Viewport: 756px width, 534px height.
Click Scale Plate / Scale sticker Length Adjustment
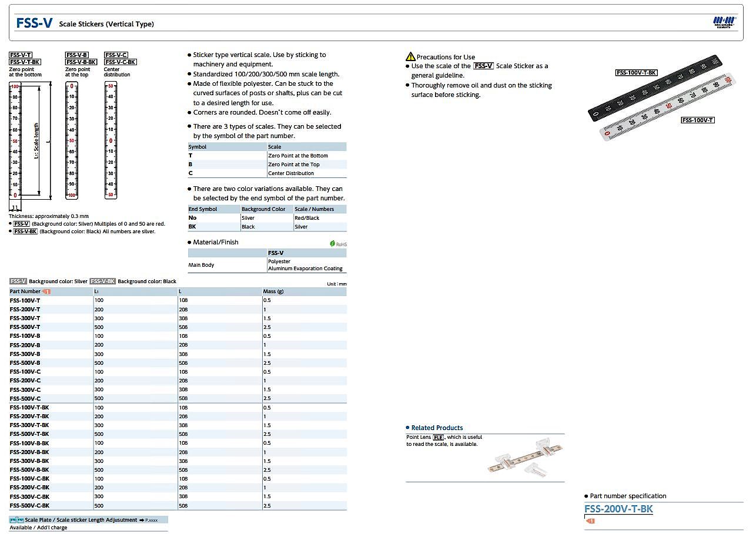[81, 520]
